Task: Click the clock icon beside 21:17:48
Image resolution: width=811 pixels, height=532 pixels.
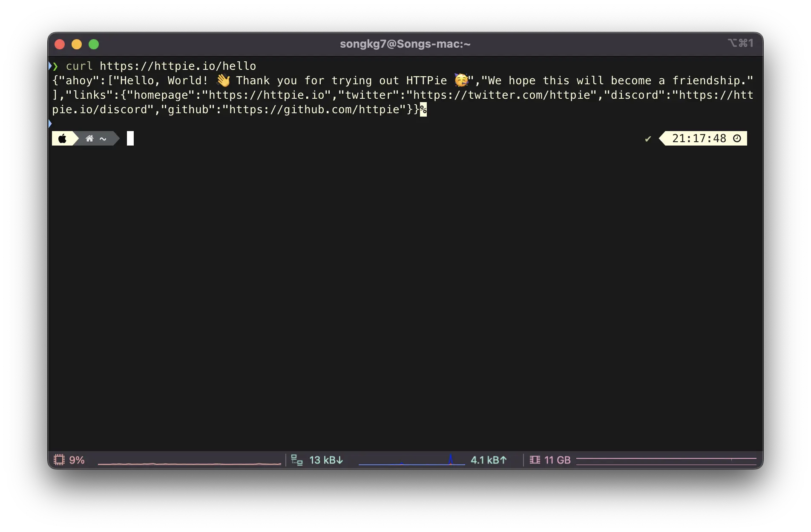Action: point(737,138)
